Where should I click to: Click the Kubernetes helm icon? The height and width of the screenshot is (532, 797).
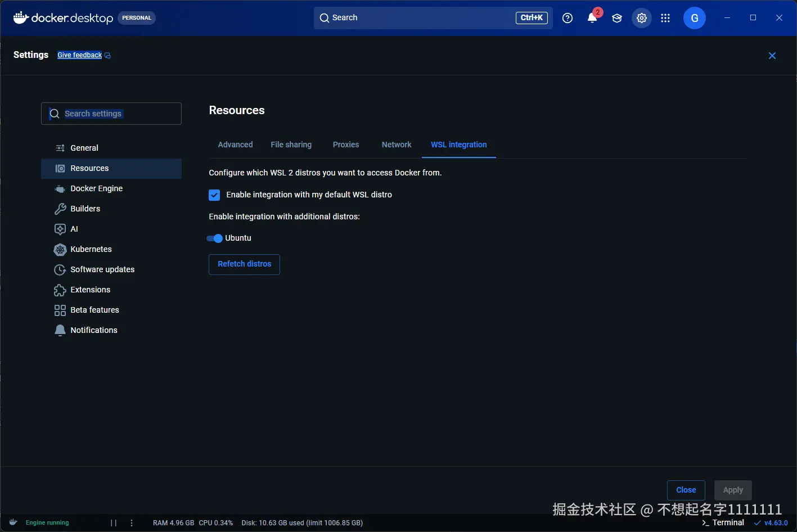[x=60, y=249]
